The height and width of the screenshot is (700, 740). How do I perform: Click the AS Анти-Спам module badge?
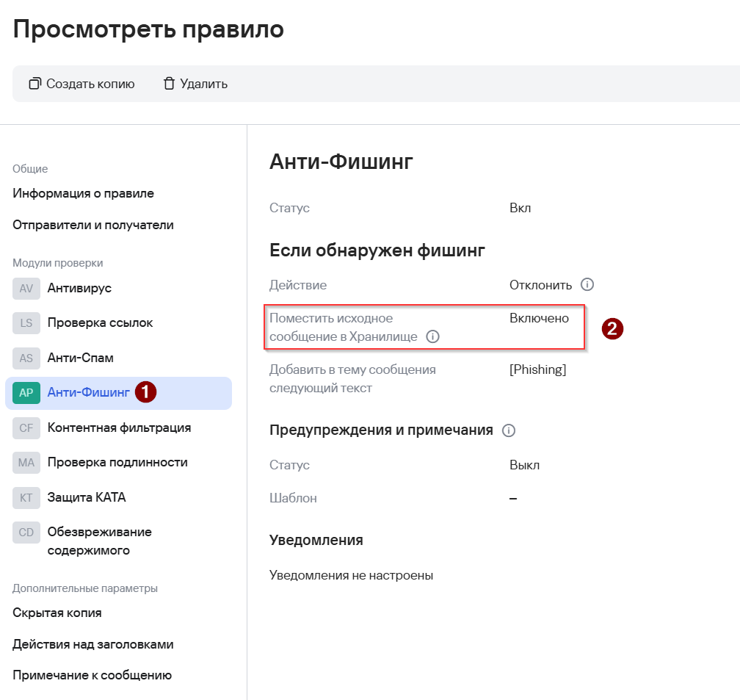point(26,358)
